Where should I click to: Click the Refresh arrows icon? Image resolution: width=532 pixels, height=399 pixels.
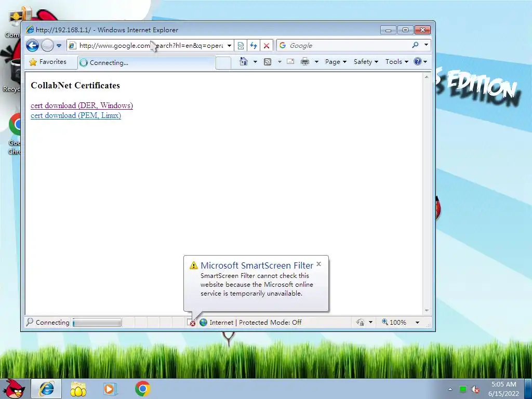(x=254, y=46)
